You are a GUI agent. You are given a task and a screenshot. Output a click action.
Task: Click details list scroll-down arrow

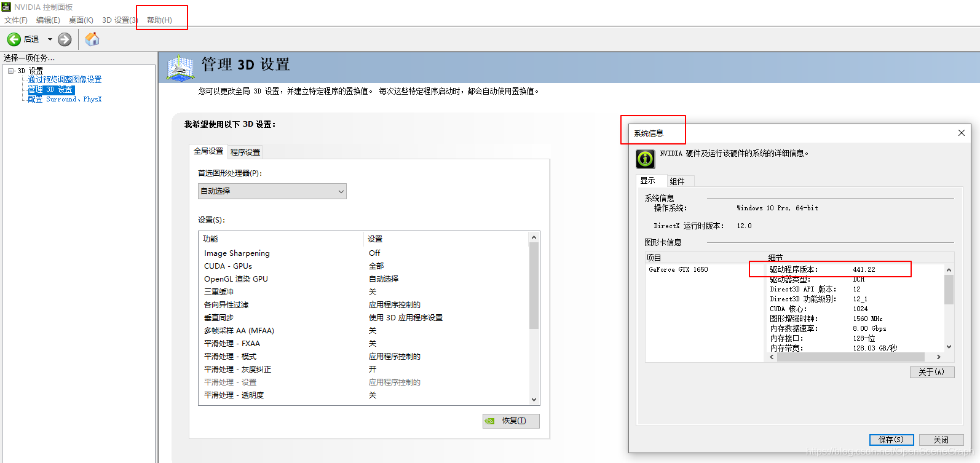pos(949,347)
